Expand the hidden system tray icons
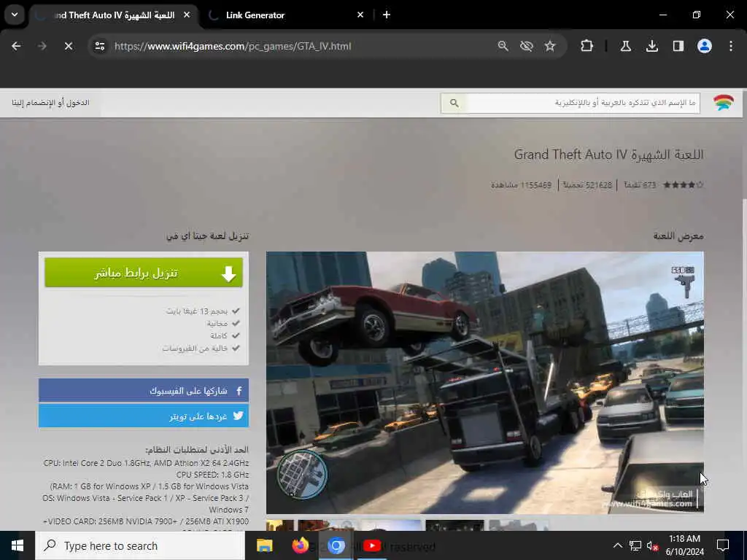Image resolution: width=747 pixels, height=560 pixels. [617, 545]
